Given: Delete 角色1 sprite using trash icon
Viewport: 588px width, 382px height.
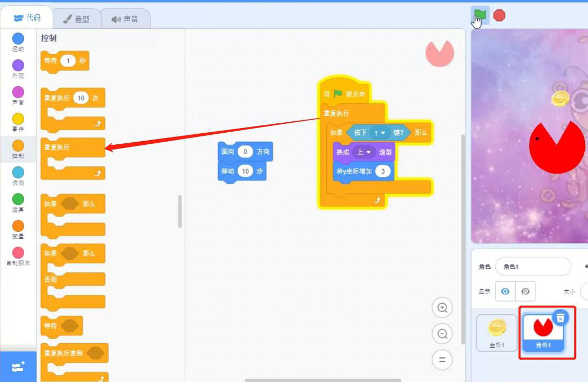Looking at the screenshot, I should (x=560, y=317).
